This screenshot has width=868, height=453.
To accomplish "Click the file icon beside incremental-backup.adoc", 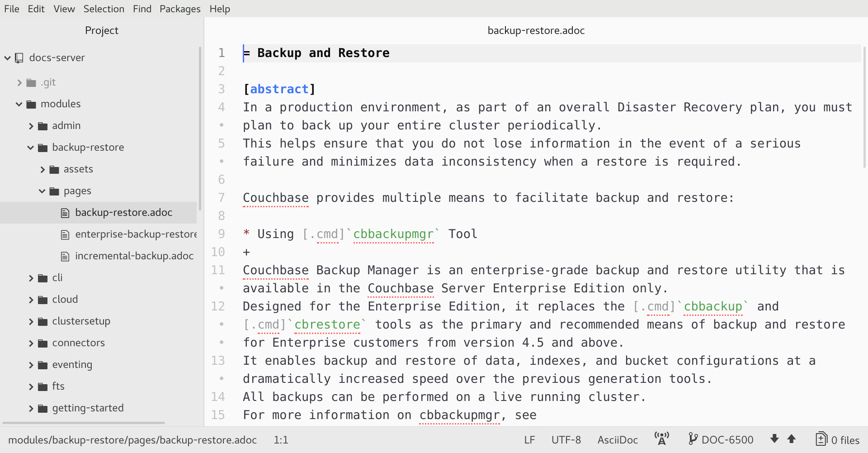I will click(x=65, y=256).
